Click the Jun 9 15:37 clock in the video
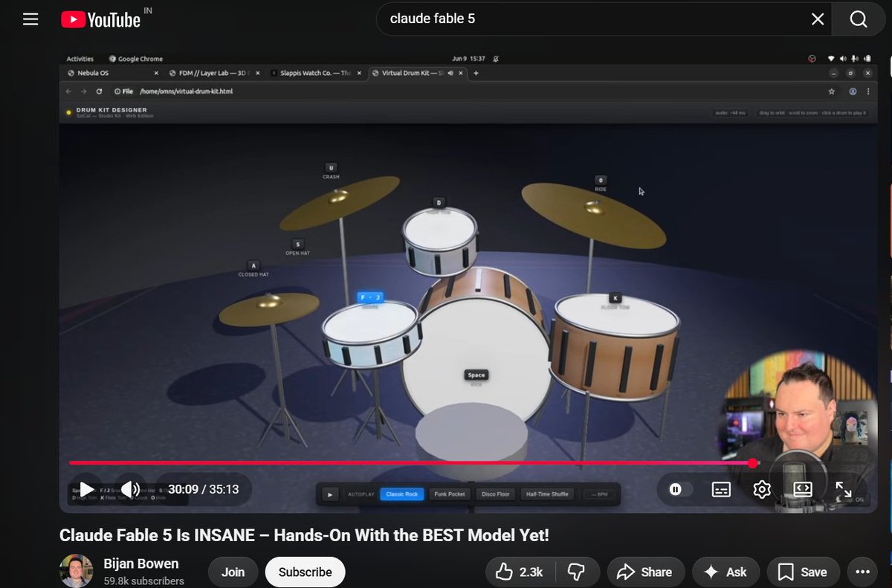Screen dimensions: 892x588 coord(468,59)
